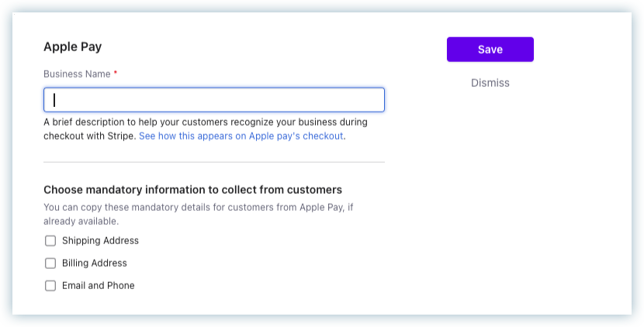Check the Email and Phone option
Viewport: 644px width, 327px height.
click(50, 286)
